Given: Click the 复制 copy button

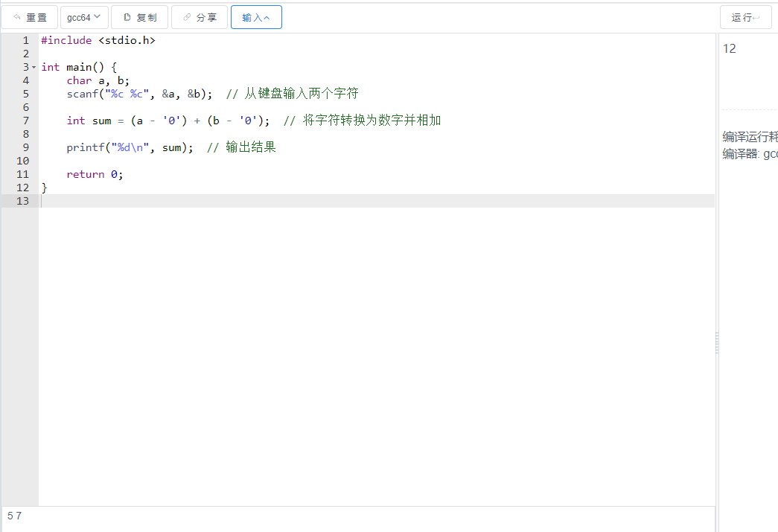Looking at the screenshot, I should 139,17.
